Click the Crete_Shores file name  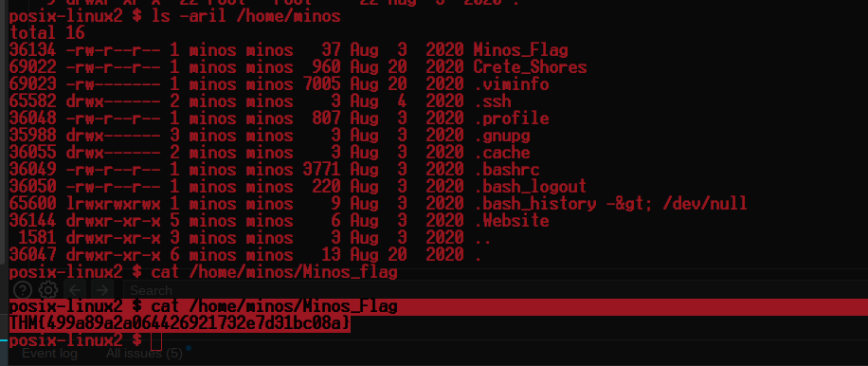click(530, 67)
